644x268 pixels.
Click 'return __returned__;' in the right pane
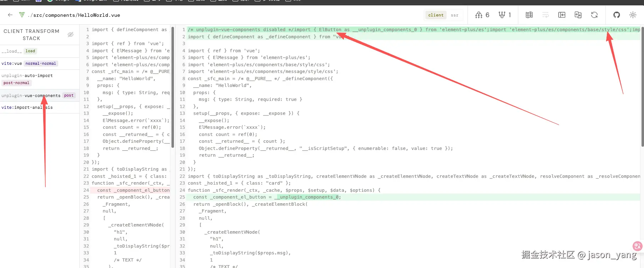[x=226, y=155]
